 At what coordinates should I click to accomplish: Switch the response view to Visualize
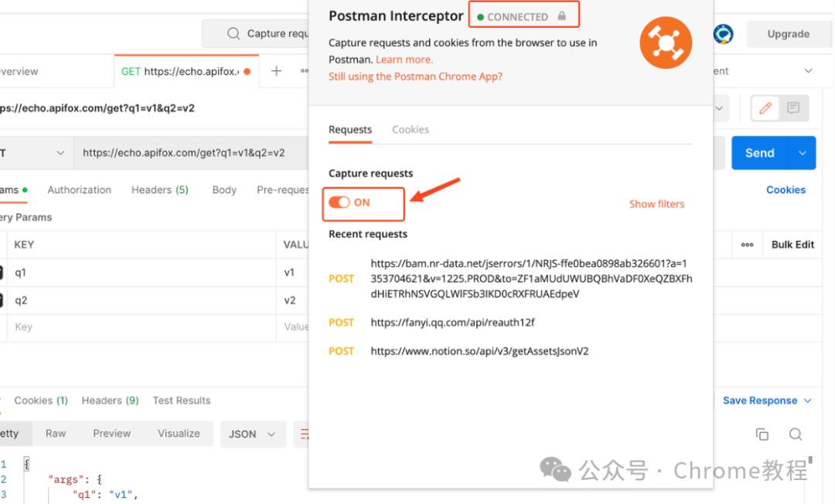(x=179, y=434)
